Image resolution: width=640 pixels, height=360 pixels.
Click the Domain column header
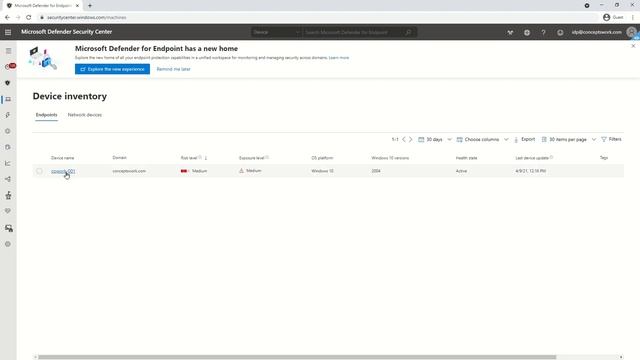pyautogui.click(x=120, y=158)
